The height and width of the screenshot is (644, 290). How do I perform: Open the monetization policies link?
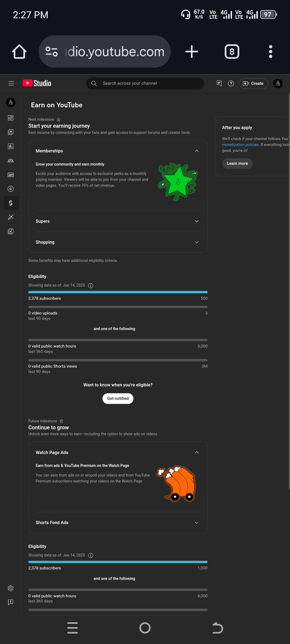(240, 145)
